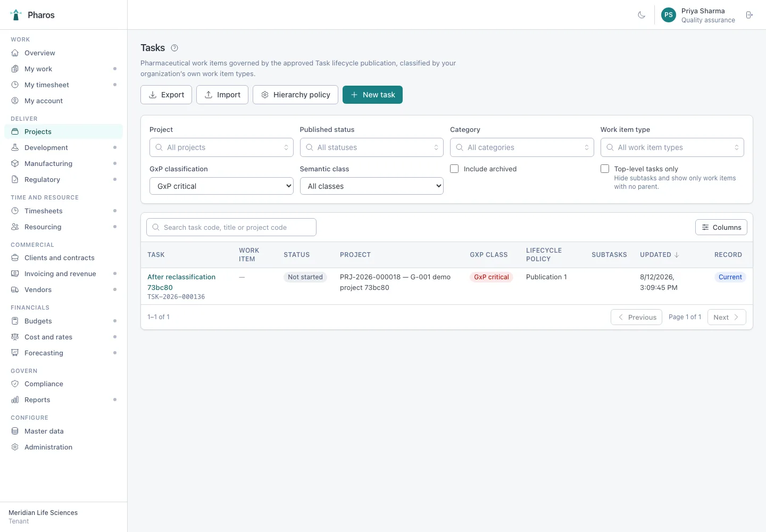Click the task search input field
766x532 pixels.
point(231,227)
